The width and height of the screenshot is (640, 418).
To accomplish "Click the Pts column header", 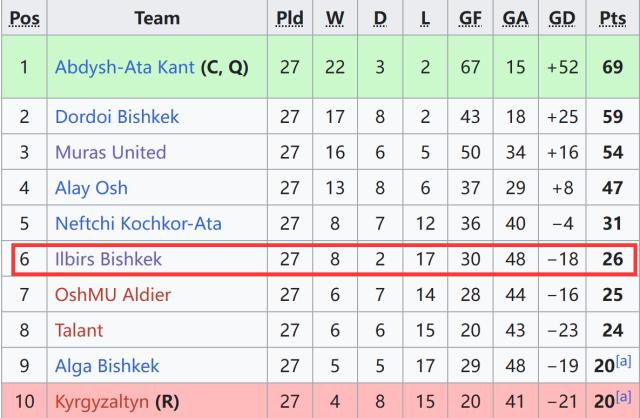I will tap(611, 18).
